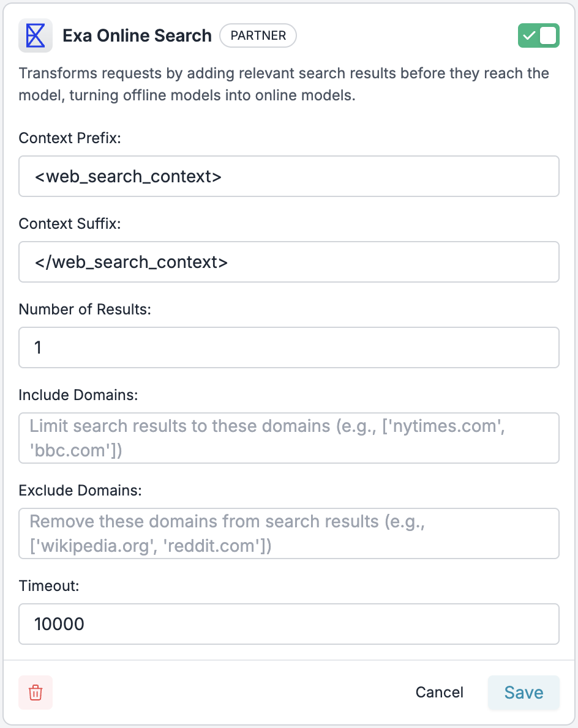The width and height of the screenshot is (578, 728).
Task: Select the Number of Results label
Action: (85, 309)
